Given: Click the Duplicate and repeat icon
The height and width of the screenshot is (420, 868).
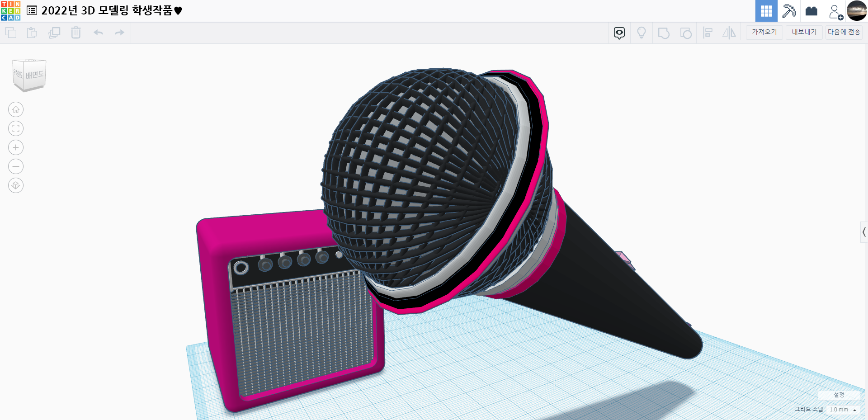Looking at the screenshot, I should (54, 33).
